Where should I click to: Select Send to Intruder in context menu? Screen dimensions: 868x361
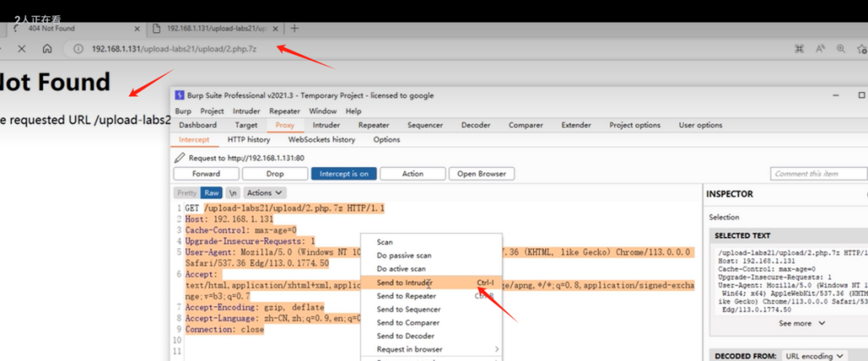(x=431, y=283)
